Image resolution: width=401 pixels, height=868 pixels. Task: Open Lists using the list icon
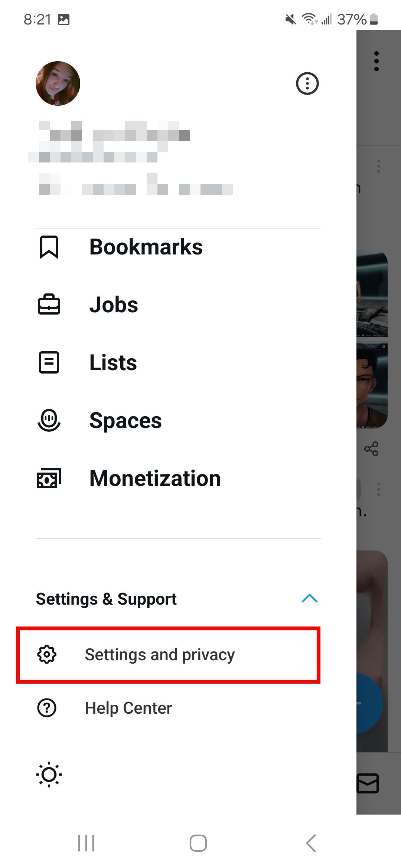(x=49, y=362)
